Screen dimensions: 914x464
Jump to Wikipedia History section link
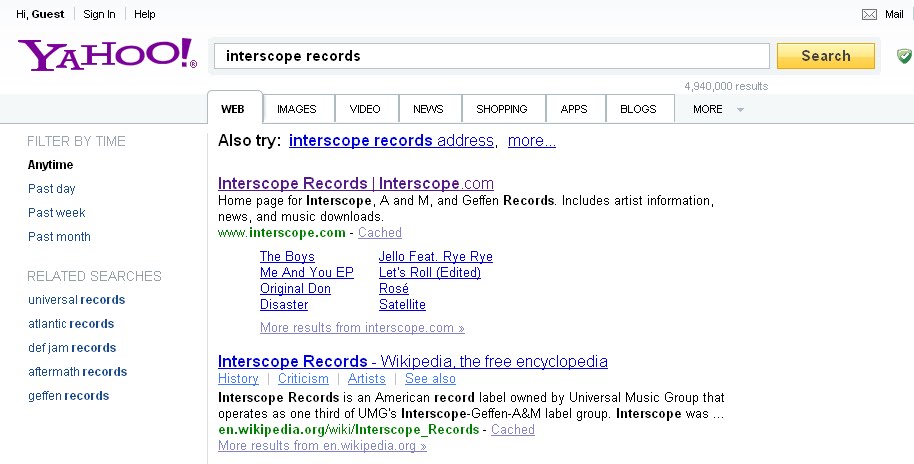tap(238, 379)
